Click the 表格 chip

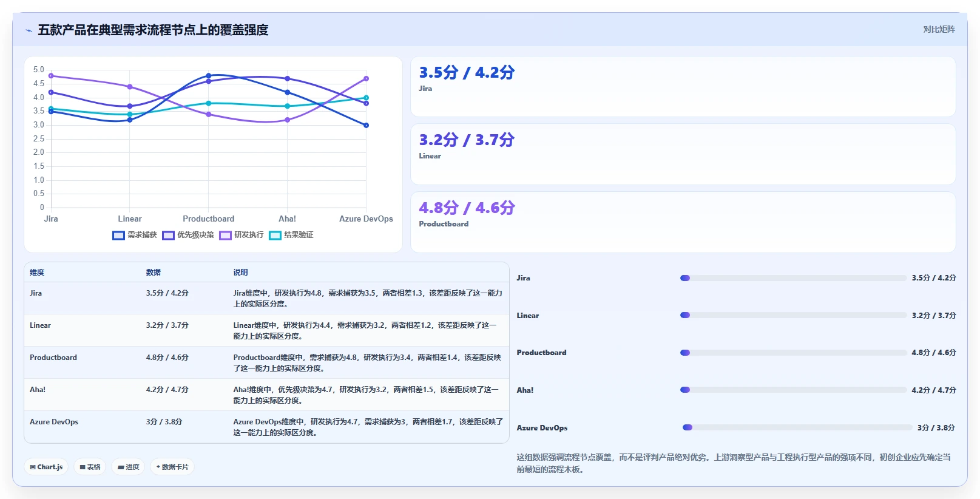click(90, 467)
